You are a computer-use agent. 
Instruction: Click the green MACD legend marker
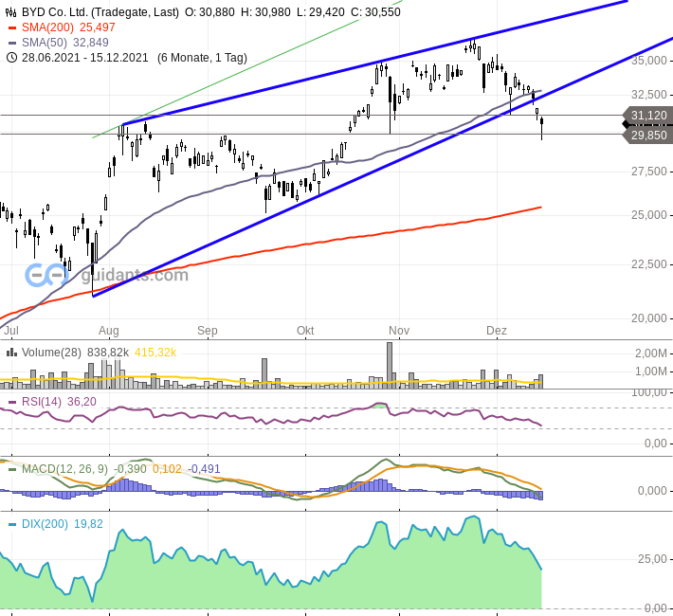point(12,469)
